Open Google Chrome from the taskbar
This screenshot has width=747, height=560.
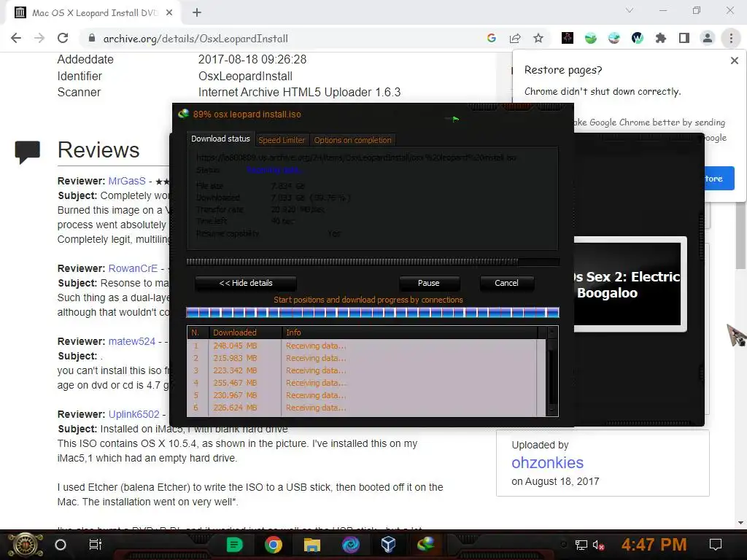coord(273,545)
